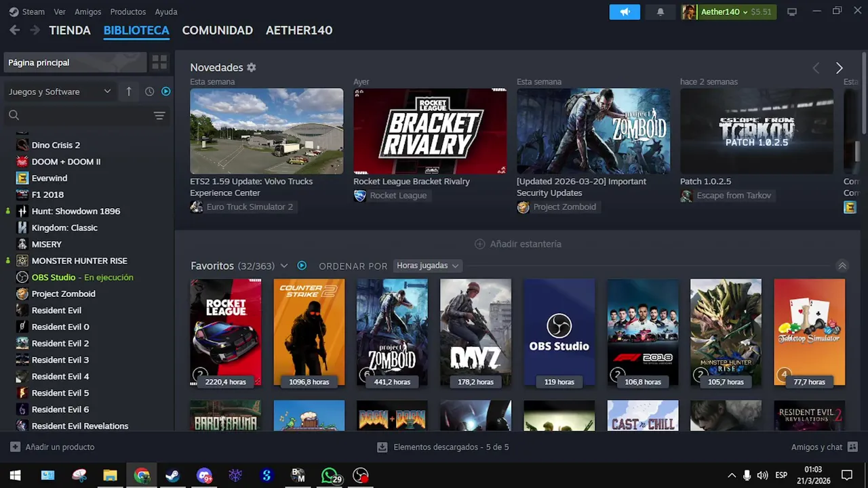Open Counter-Strike 2 game cover
The height and width of the screenshot is (488, 868).
[x=309, y=332]
